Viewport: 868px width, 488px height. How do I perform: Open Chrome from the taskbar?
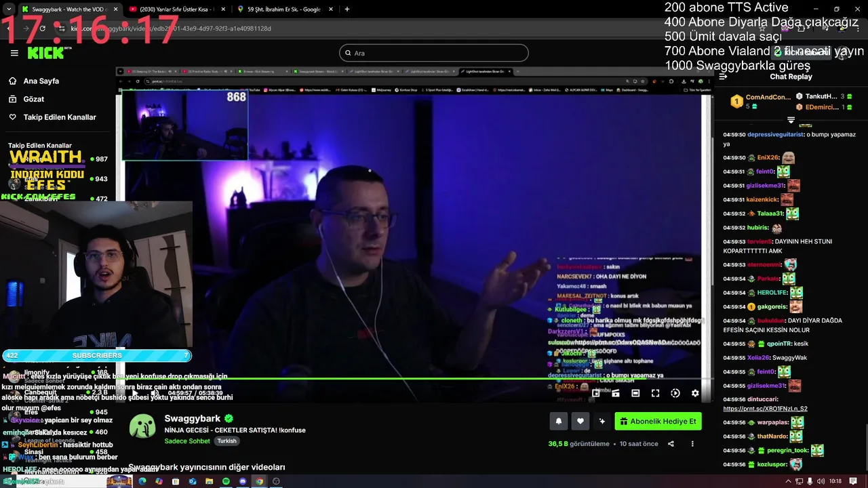tap(259, 481)
